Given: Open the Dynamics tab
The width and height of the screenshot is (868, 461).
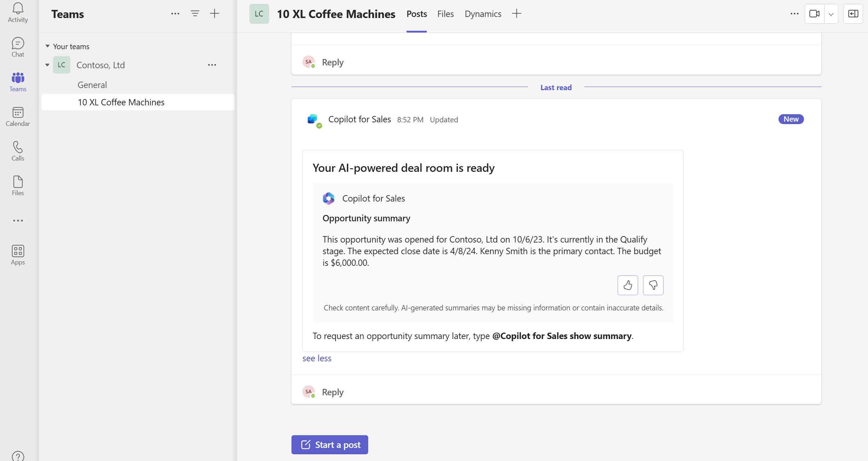Looking at the screenshot, I should [x=484, y=13].
